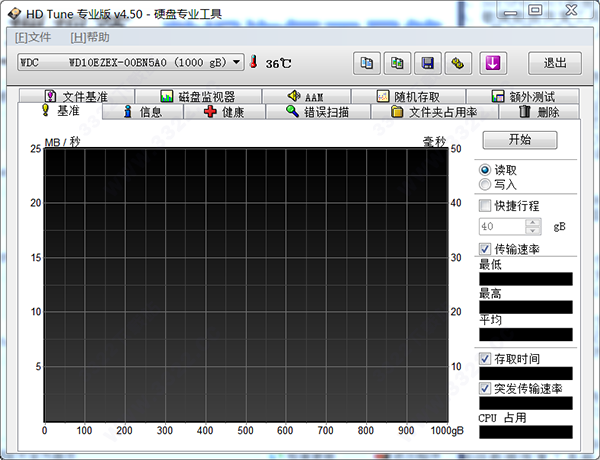
Task: Click the save screenshot floppy disk icon
Action: [427, 63]
